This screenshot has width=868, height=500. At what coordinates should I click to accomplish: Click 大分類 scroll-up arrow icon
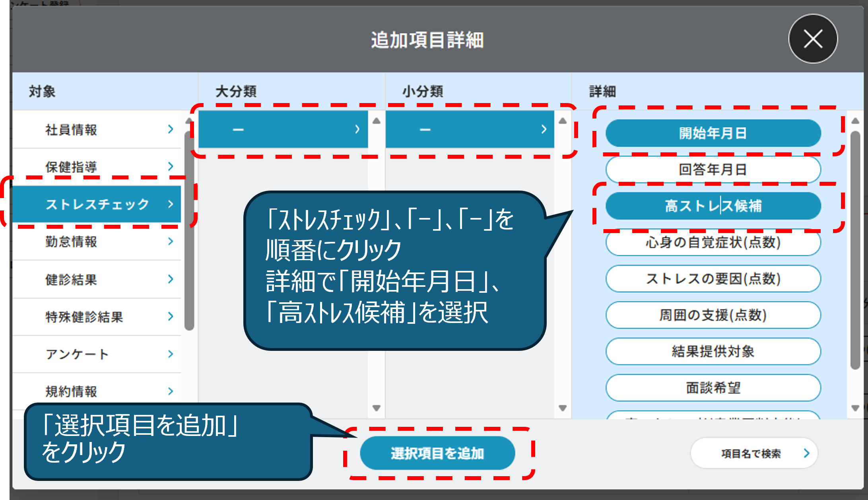pyautogui.click(x=377, y=121)
